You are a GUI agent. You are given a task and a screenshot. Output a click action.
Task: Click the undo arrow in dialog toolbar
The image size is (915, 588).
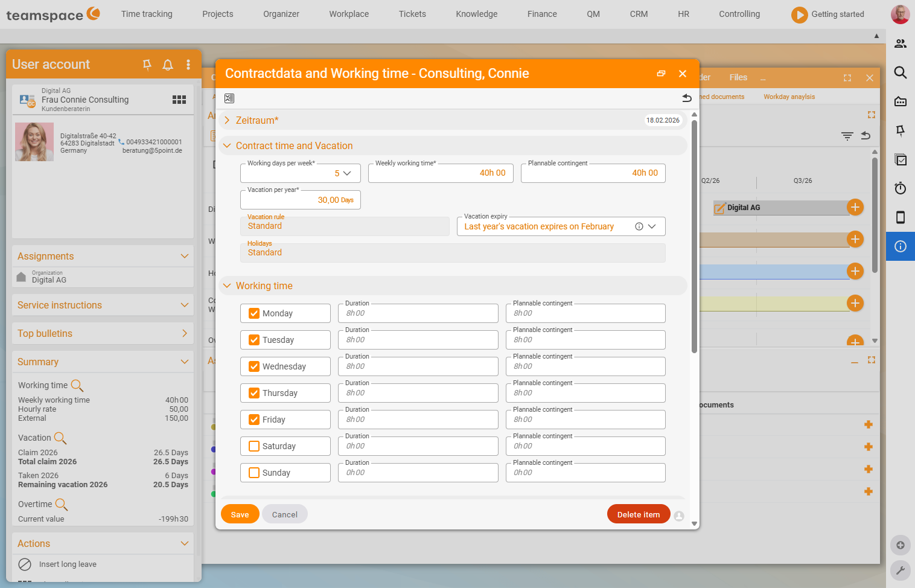tap(687, 98)
